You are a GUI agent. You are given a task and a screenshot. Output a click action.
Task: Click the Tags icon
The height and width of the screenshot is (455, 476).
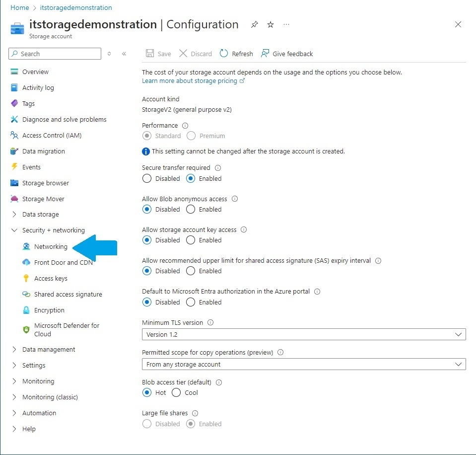(x=14, y=103)
